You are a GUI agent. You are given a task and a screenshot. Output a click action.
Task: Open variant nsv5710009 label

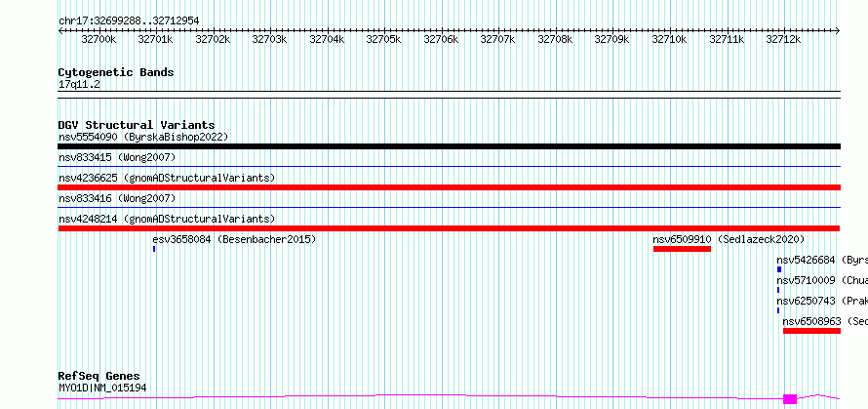[822, 280]
